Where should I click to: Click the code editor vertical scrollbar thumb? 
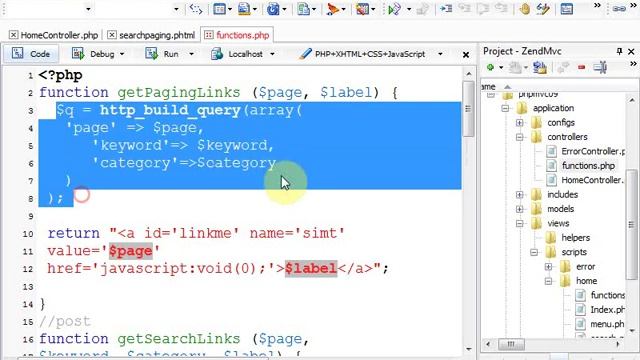468,109
